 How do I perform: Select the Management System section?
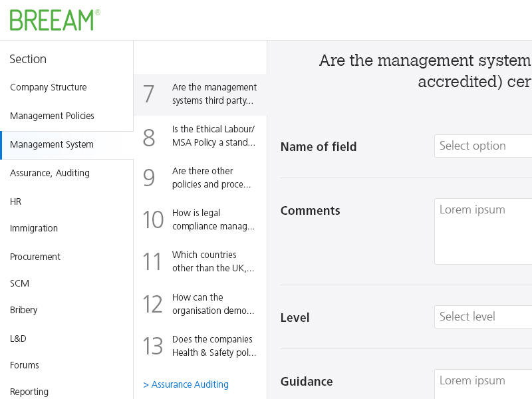point(52,144)
